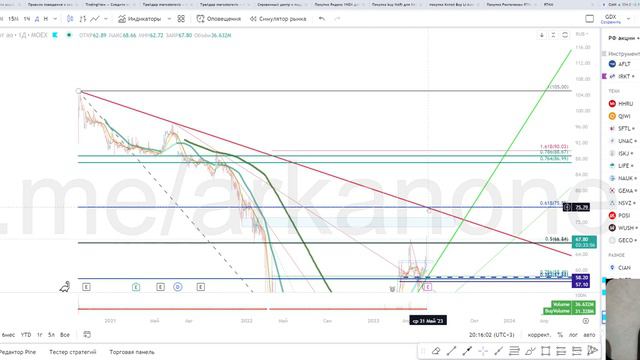Select the Rectangle drawing tool in favorites
This screenshot has width=640, height=360.
point(545,351)
